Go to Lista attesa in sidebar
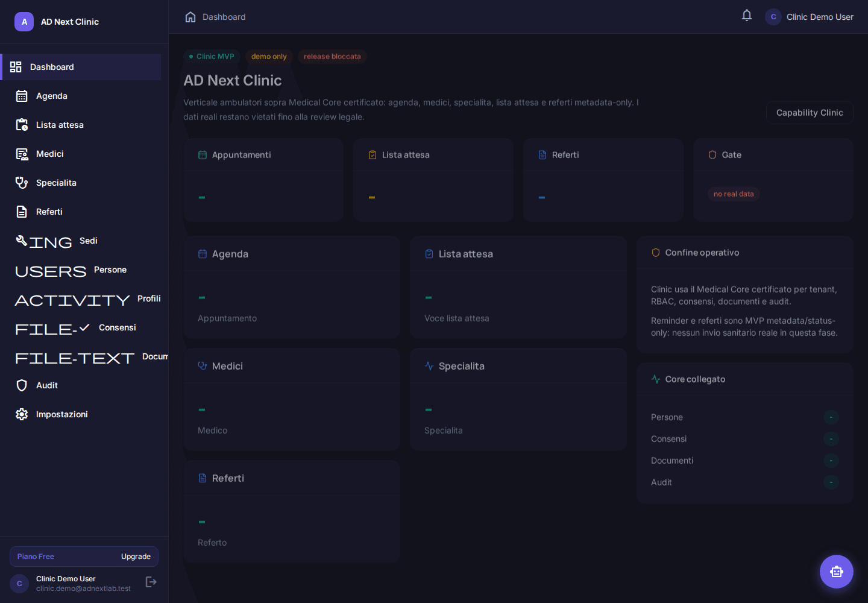 81,125
